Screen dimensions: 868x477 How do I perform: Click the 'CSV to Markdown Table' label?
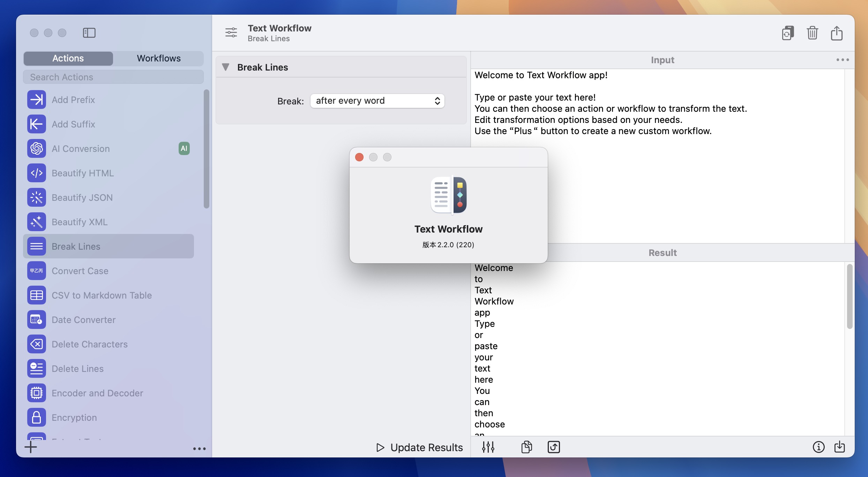click(x=102, y=295)
